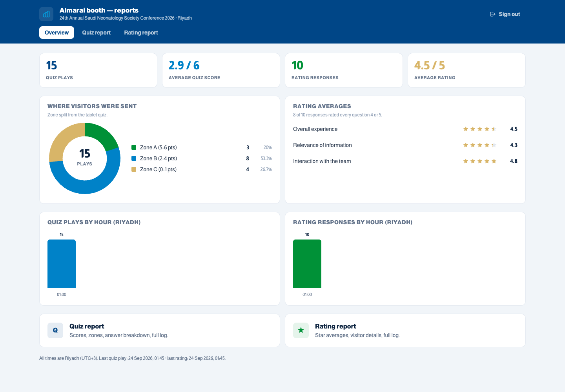This screenshot has width=565, height=392.
Task: Click the 'Overall experience' rating label
Action: pyautogui.click(x=315, y=129)
